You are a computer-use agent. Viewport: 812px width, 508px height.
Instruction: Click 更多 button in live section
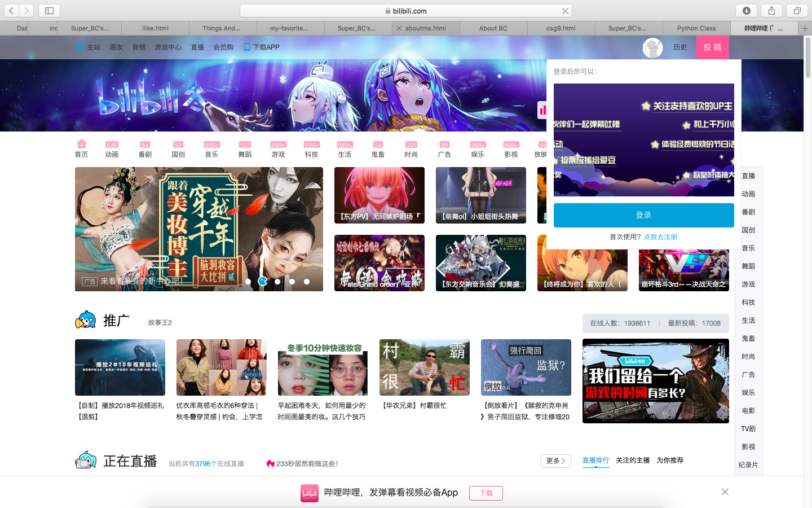click(555, 461)
